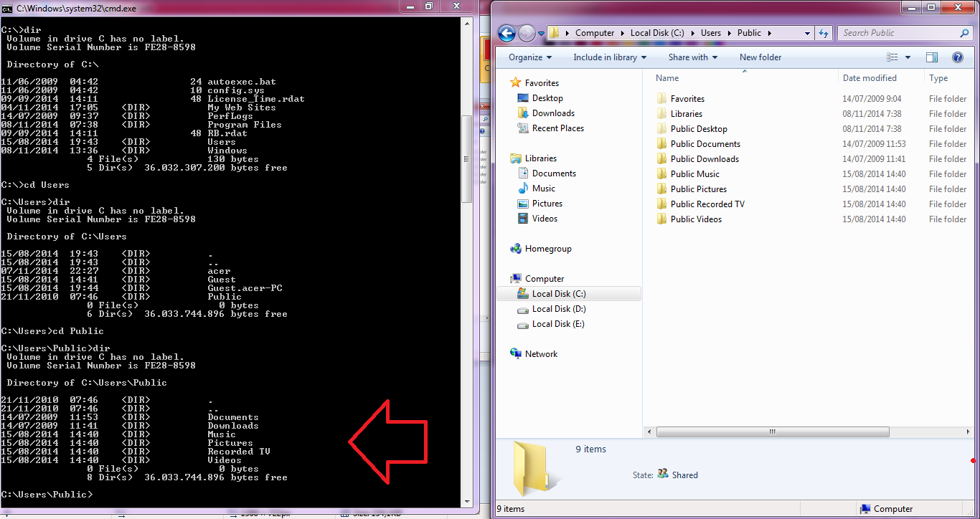
Task: Click the search magnifier icon
Action: [964, 33]
